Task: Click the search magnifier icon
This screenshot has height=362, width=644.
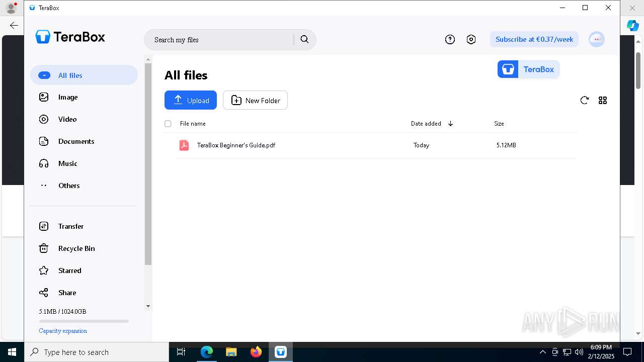Action: click(x=304, y=39)
